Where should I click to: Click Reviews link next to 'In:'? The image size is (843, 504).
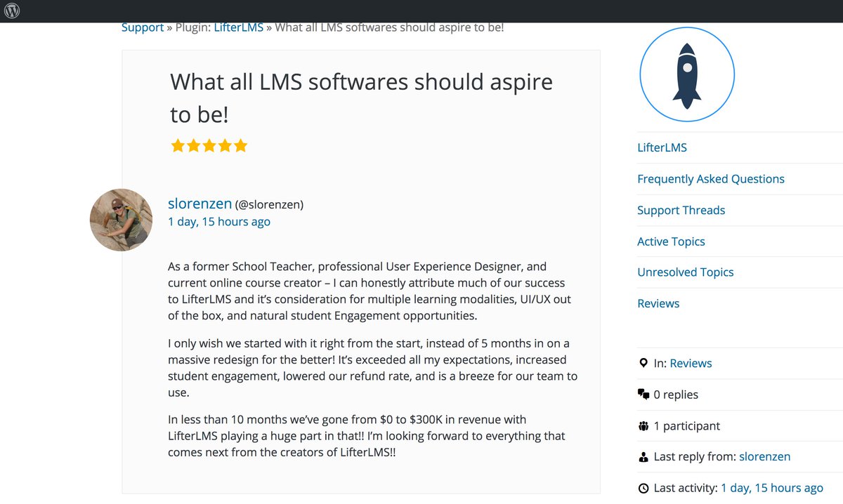point(691,364)
